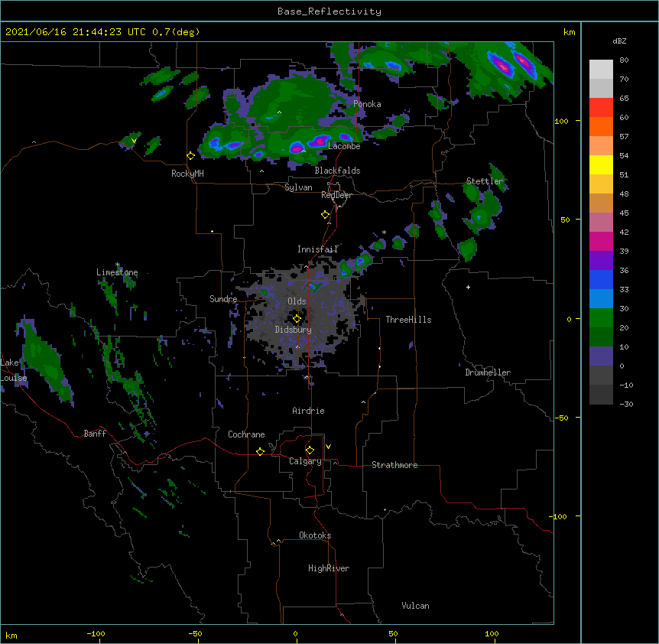Click the white plus marker west of Drumheller region
Image resolution: width=659 pixels, height=644 pixels.
(468, 287)
